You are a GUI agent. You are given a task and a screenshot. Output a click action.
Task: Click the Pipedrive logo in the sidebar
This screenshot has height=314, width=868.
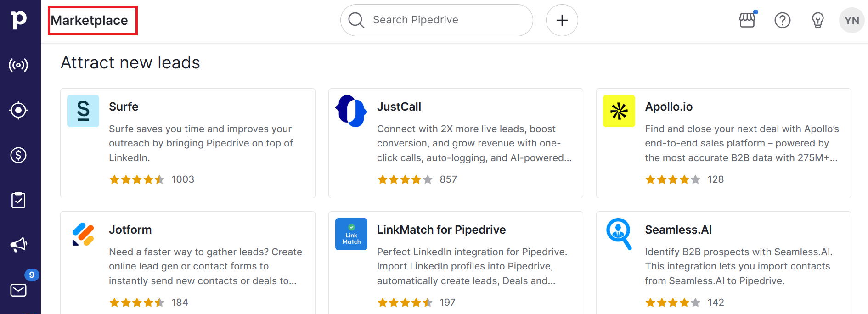pos(18,18)
